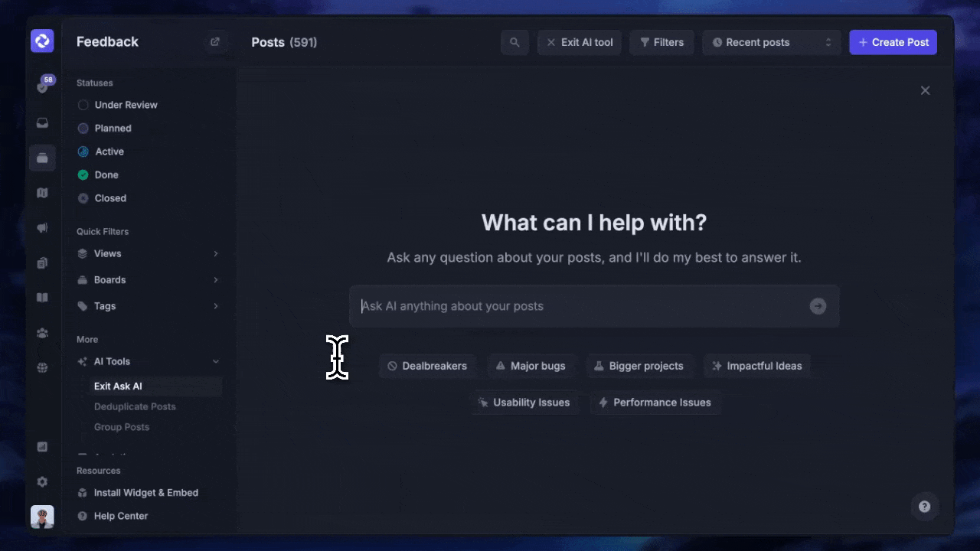Image resolution: width=980 pixels, height=551 pixels.
Task: Open Group Posts from the AI Tools menu
Action: (122, 426)
